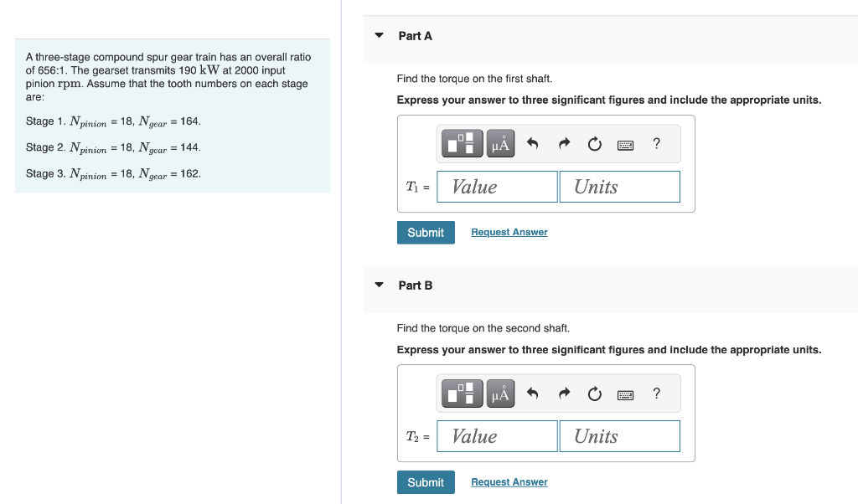Open the keyboard shortcuts icon in Part A
Screen dimensions: 858x504
click(625, 143)
